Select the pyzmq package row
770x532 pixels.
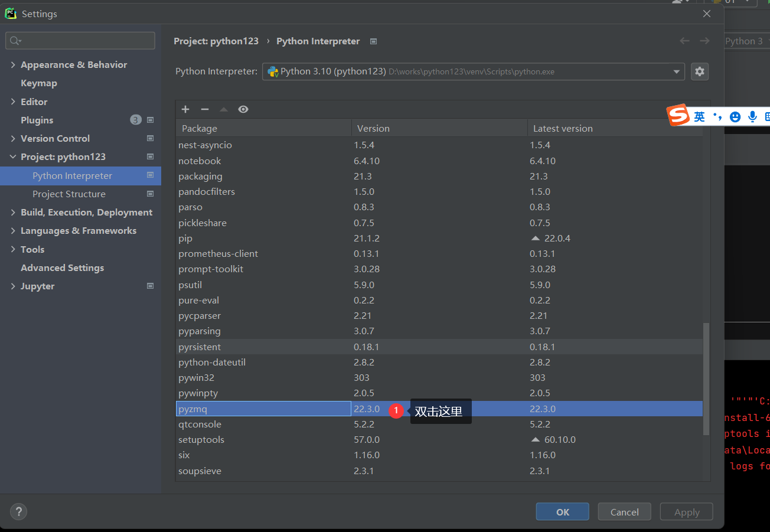click(439, 409)
